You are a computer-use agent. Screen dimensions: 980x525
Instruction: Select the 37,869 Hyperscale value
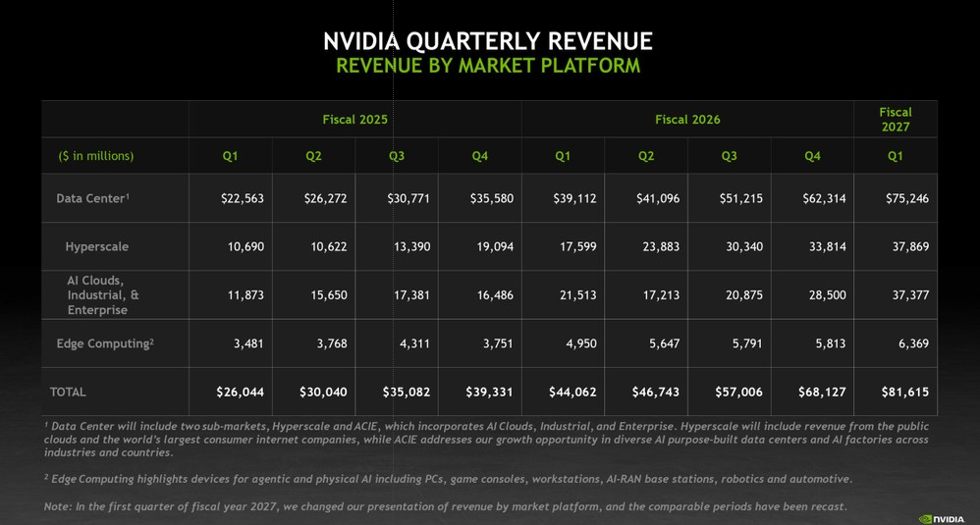(910, 246)
